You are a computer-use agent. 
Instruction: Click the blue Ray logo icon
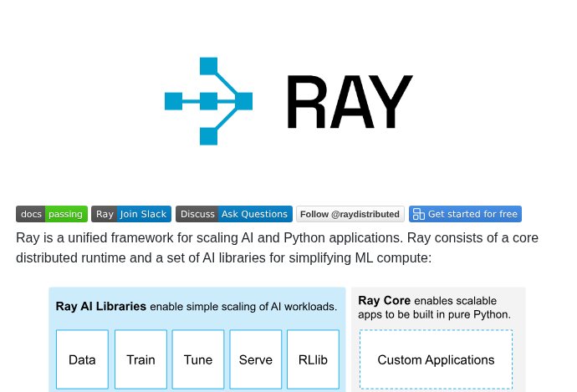click(208, 101)
